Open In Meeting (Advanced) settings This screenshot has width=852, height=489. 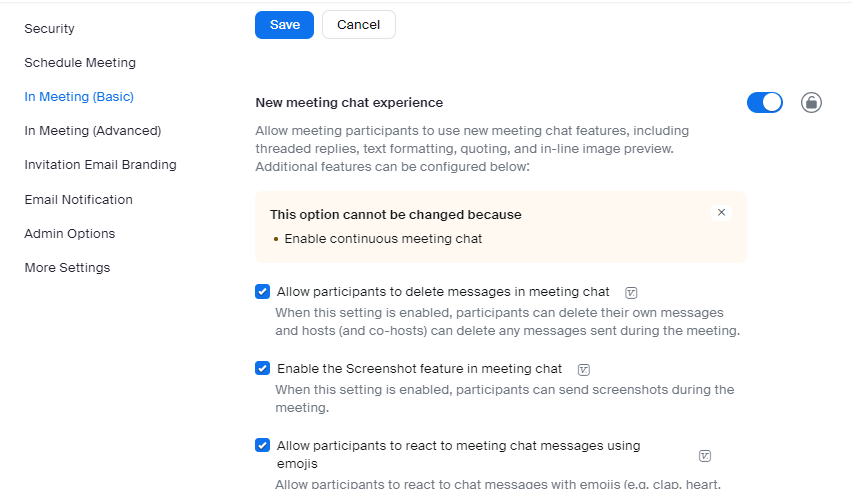tap(93, 131)
